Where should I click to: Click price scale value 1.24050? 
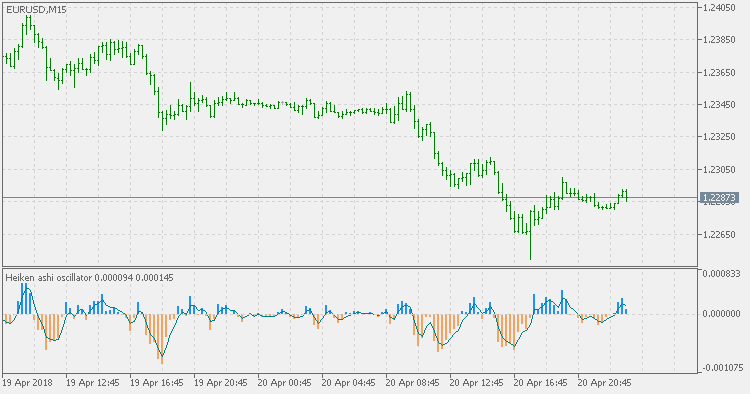tap(719, 8)
